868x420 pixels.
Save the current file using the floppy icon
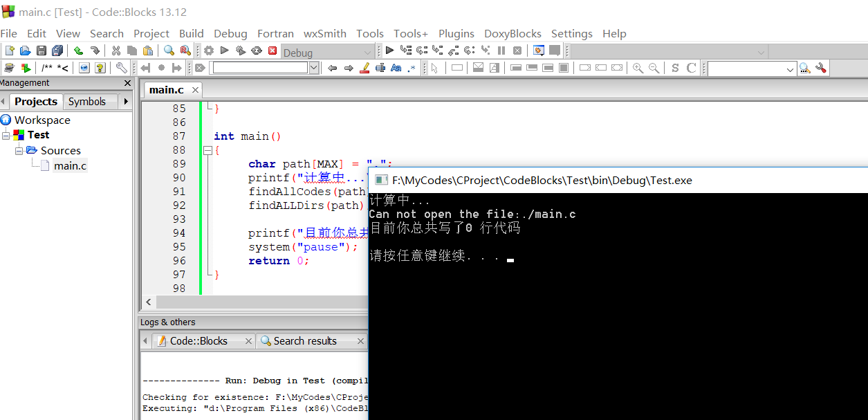(41, 51)
